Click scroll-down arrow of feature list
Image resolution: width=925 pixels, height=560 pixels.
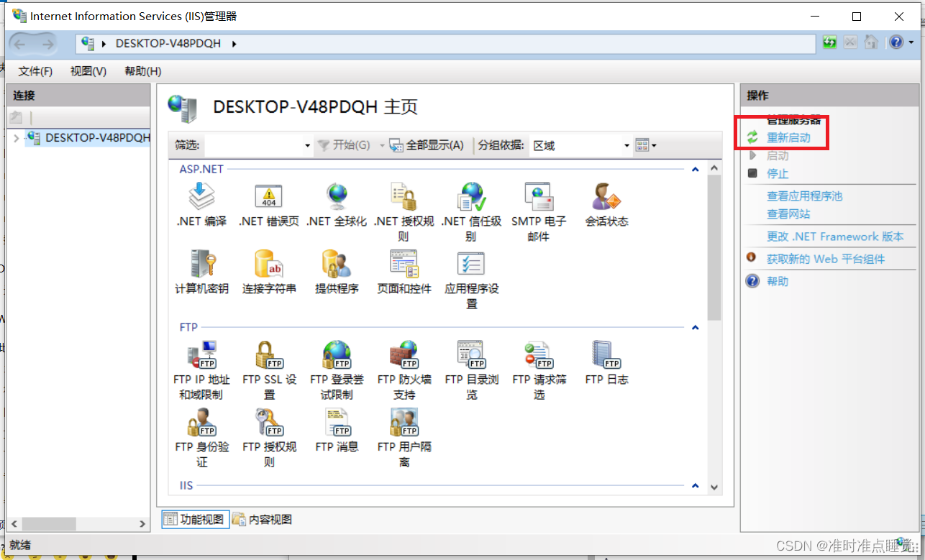[714, 487]
